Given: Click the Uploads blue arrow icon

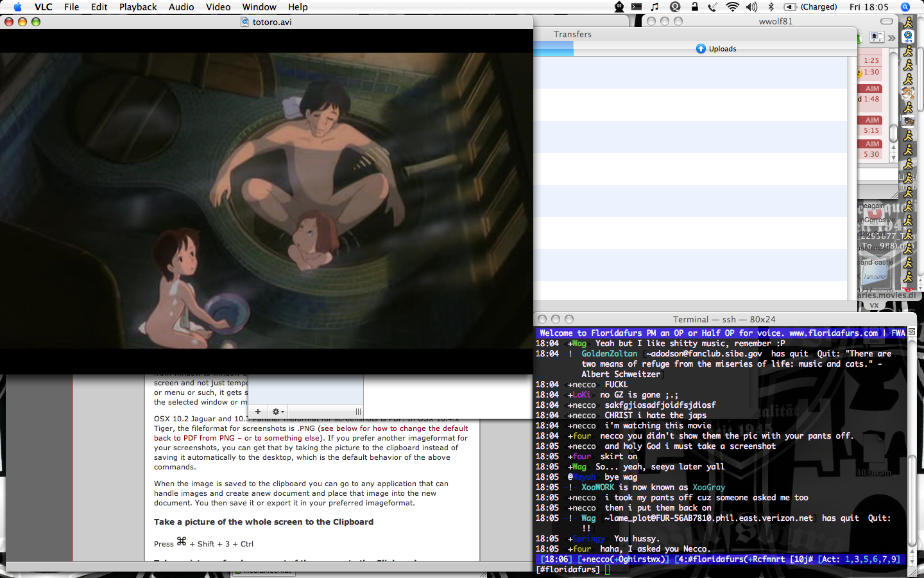Looking at the screenshot, I should pyautogui.click(x=701, y=49).
